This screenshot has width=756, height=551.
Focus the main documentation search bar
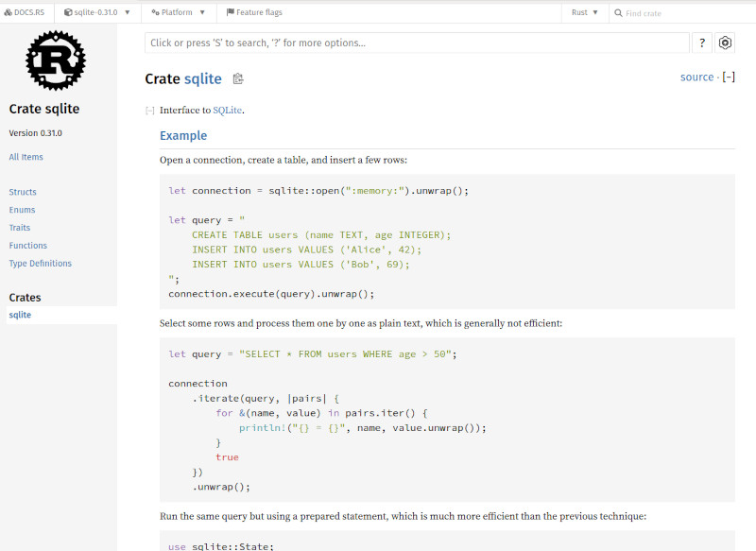416,43
